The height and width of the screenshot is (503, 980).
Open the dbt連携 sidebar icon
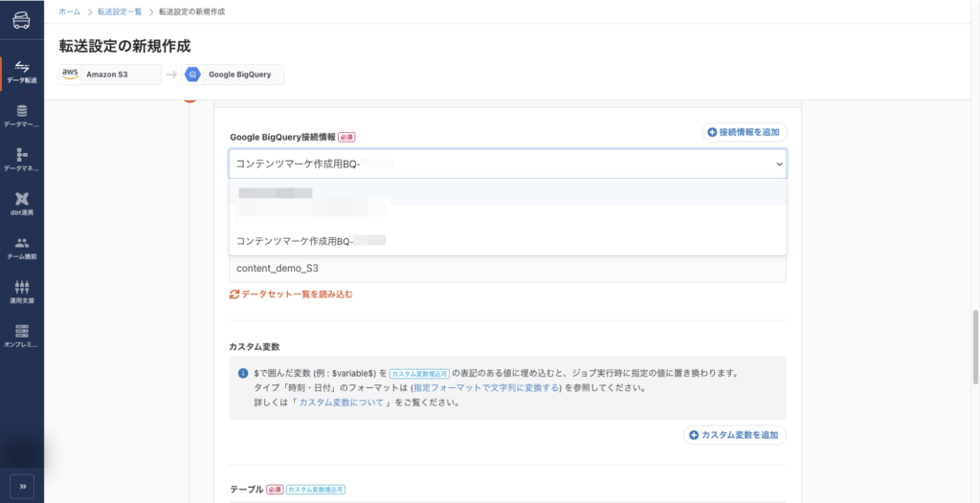point(21,203)
